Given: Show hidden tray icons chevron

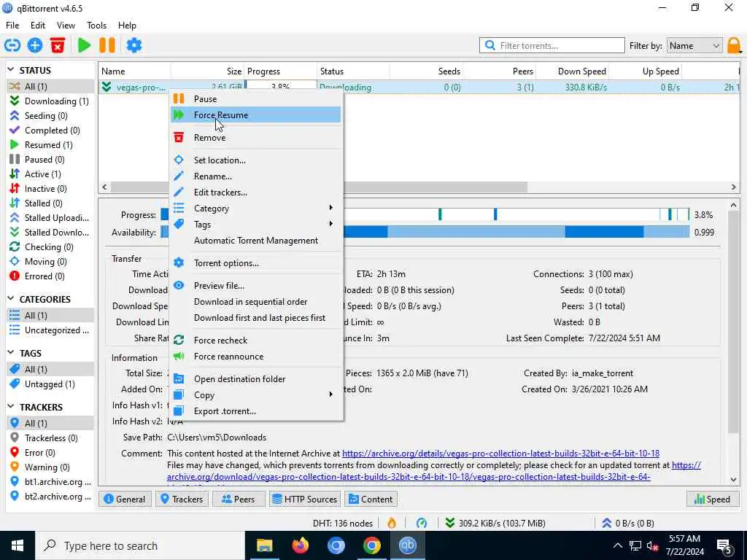Looking at the screenshot, I should point(617,545).
